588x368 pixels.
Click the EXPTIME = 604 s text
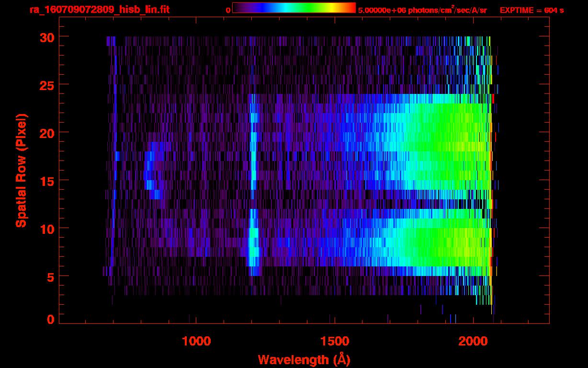[531, 10]
